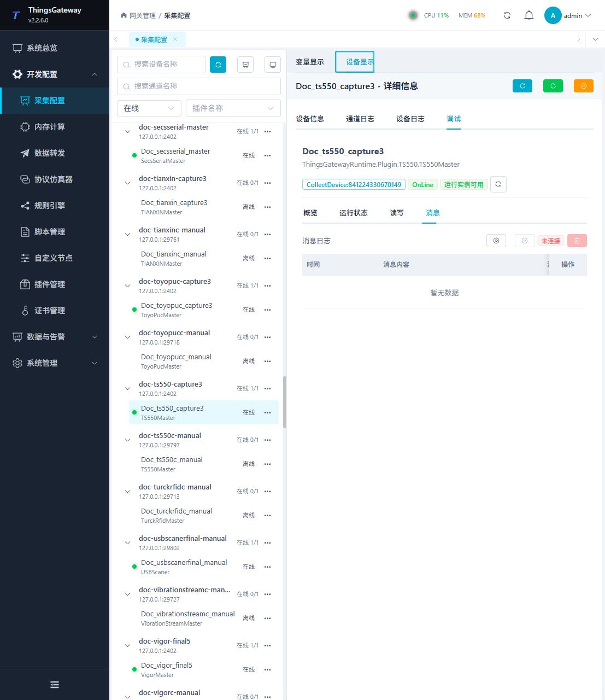The height and width of the screenshot is (700, 605).
Task: Collapse the doc-toyopuc-capture3 channel
Action: coord(127,286)
